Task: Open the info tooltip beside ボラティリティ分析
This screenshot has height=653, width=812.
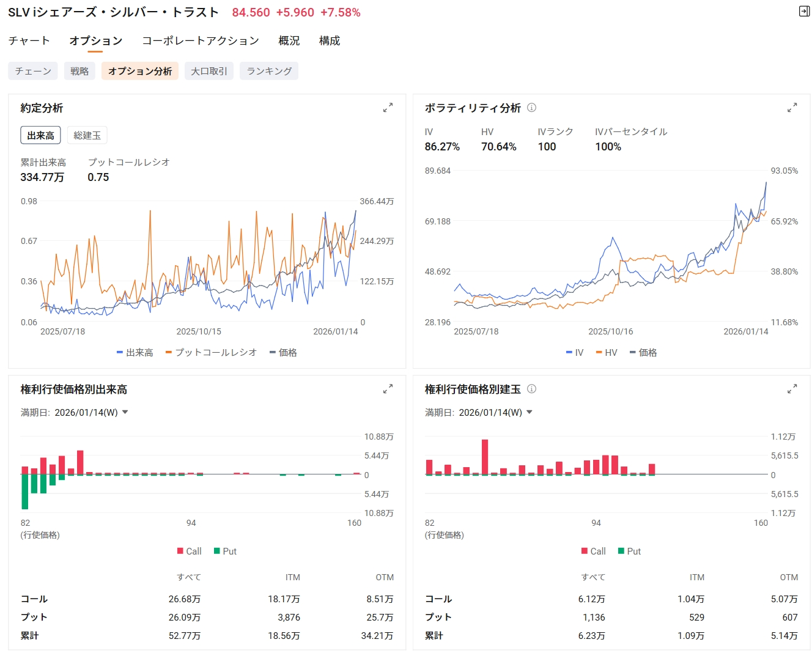Action: tap(531, 108)
